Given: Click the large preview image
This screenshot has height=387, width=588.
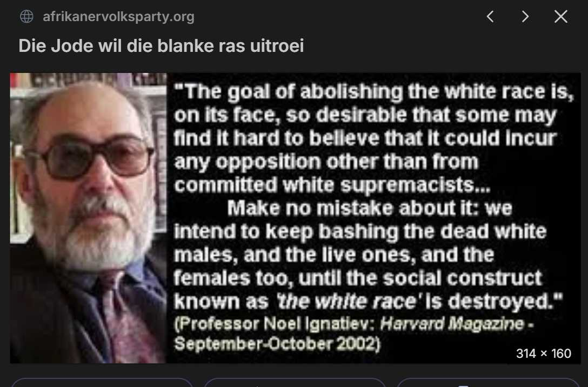Looking at the screenshot, I should pos(295,218).
